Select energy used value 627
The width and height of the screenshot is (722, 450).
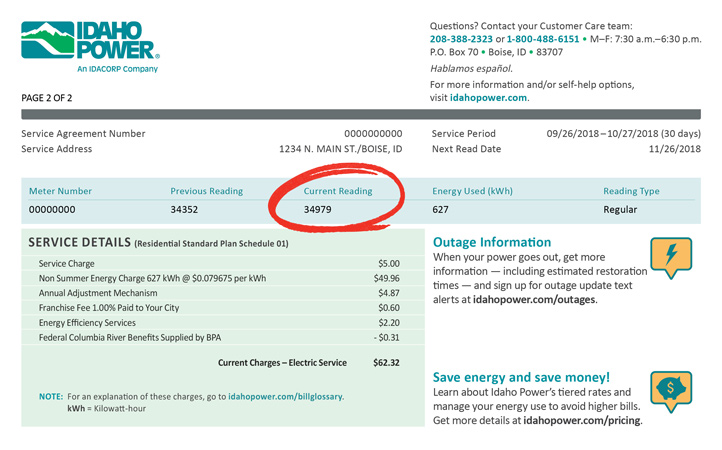(x=440, y=210)
